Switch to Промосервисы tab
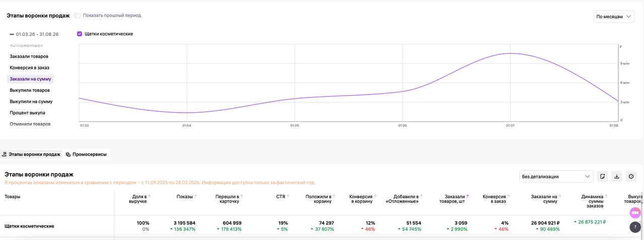Image resolution: width=644 pixels, height=240 pixels. pos(86,154)
